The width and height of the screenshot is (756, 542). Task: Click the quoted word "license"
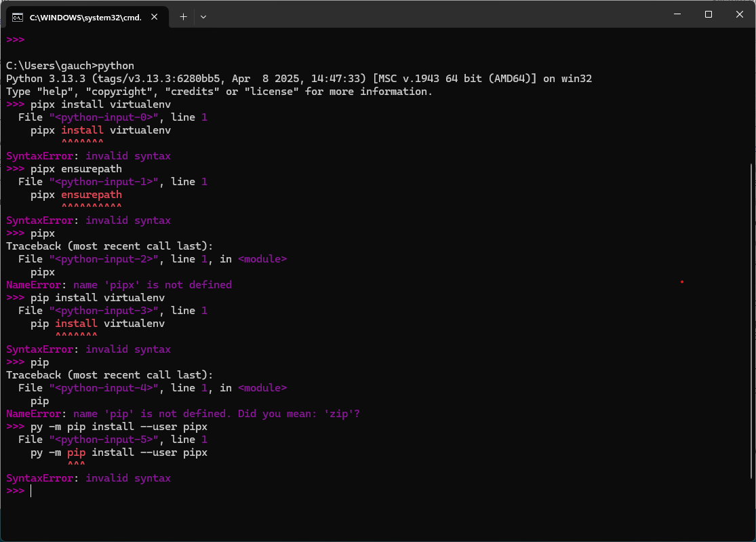[271, 92]
